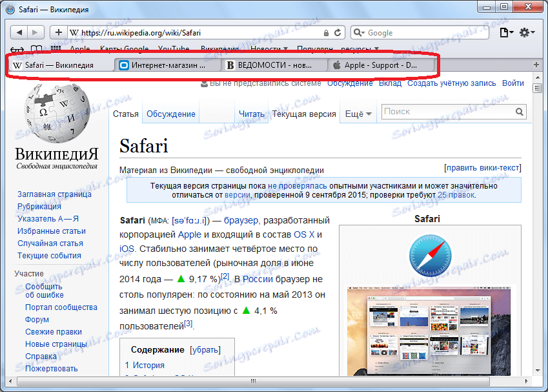Open Указатель А—Я in the sidebar

pos(48,218)
